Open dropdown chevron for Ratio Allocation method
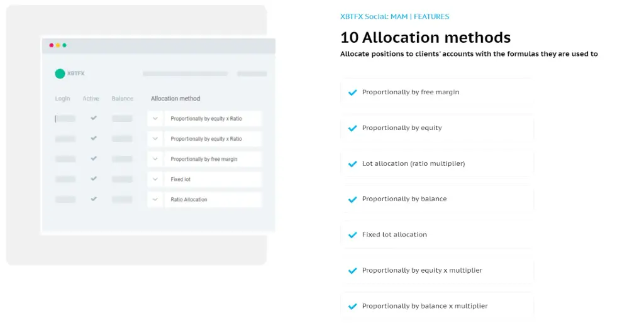Screen dimensions: 644x328 click(x=155, y=200)
